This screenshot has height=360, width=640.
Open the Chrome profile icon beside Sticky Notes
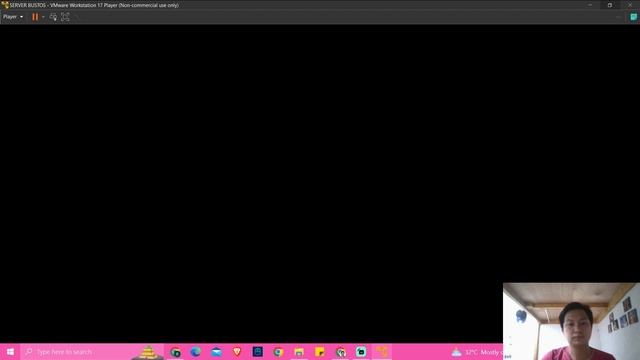tap(340, 352)
